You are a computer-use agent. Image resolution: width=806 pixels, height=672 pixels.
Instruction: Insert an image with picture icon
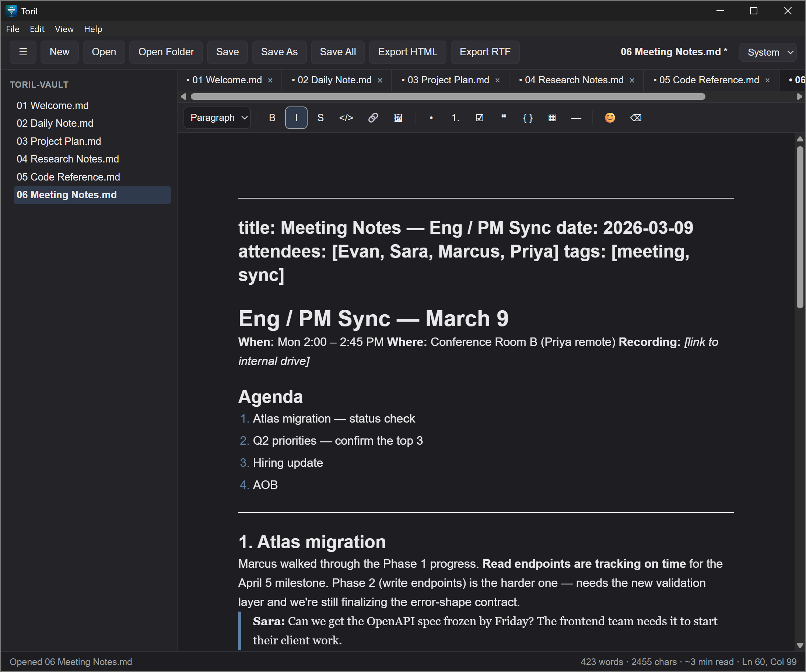tap(398, 118)
